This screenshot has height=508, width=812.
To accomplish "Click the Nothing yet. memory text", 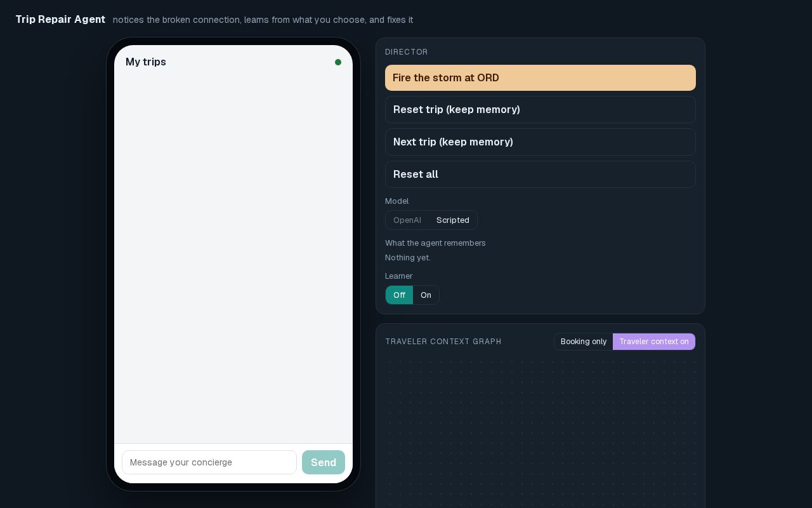I will click(x=408, y=258).
